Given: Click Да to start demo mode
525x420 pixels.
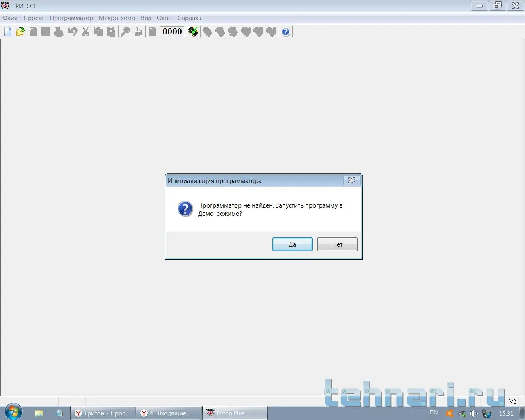Looking at the screenshot, I should pos(292,244).
